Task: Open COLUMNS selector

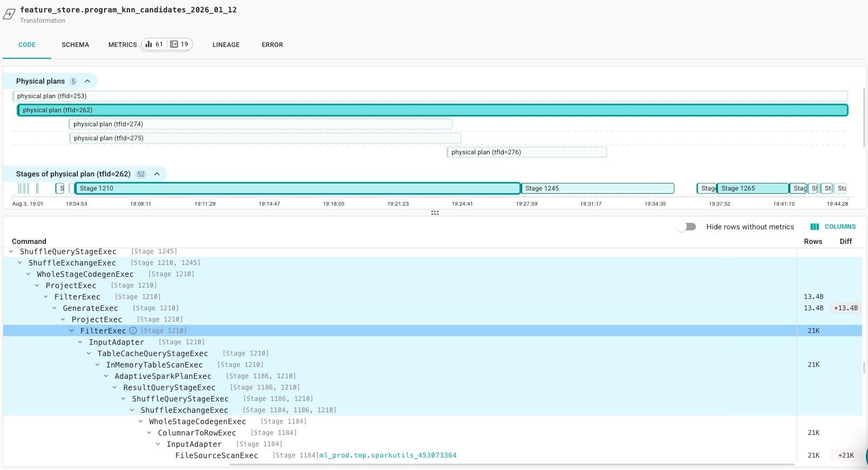Action: click(x=833, y=227)
